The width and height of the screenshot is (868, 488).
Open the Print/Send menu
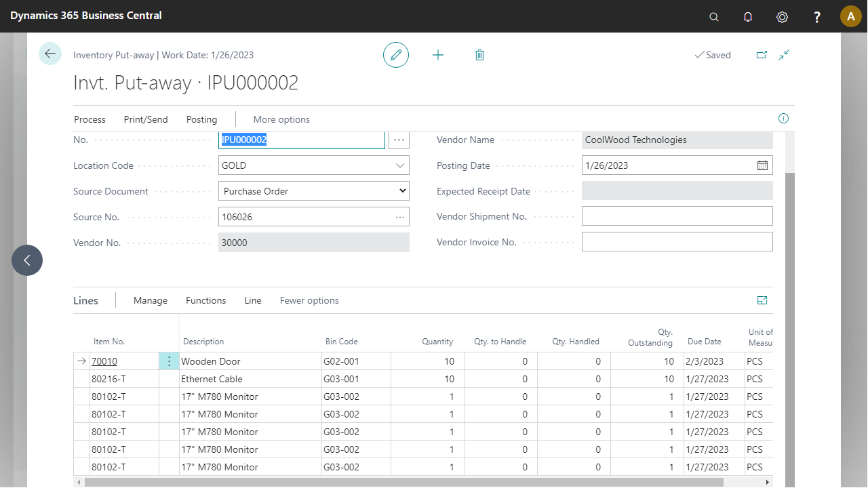(146, 119)
